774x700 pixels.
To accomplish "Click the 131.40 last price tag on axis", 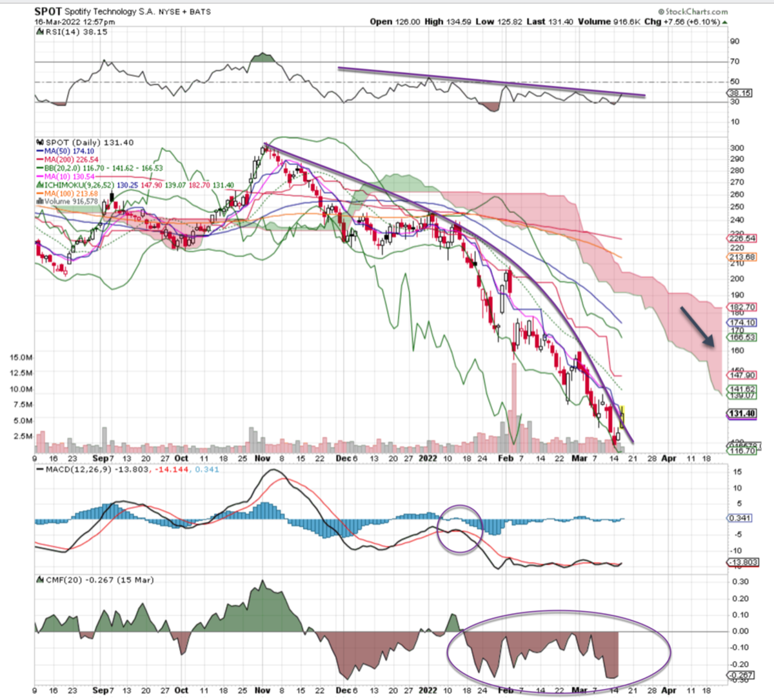I will pyautogui.click(x=742, y=414).
